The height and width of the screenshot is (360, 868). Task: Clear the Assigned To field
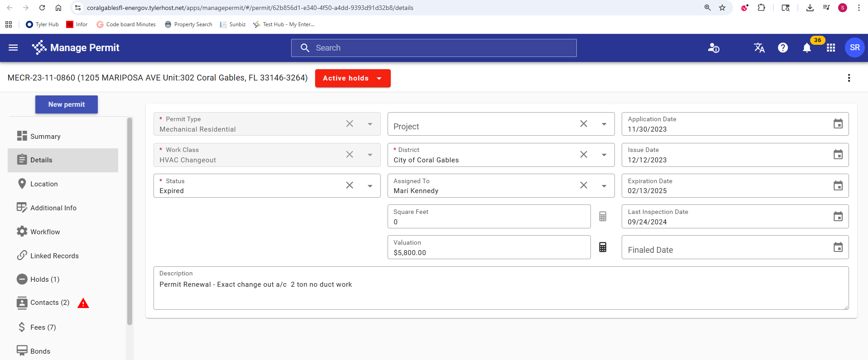584,185
